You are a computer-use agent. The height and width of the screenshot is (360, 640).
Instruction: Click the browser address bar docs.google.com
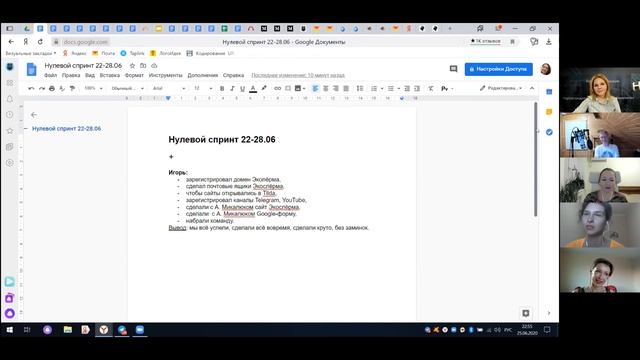tap(86, 42)
